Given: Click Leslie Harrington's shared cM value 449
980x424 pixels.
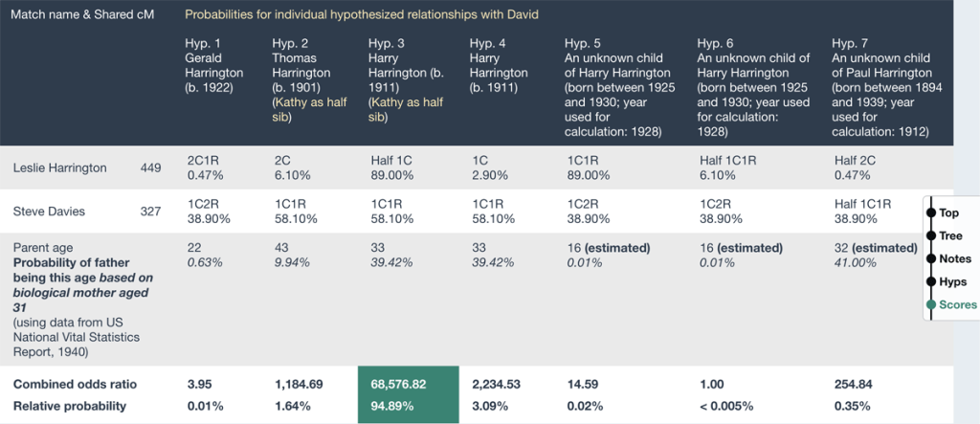Looking at the screenshot, I should [x=150, y=168].
